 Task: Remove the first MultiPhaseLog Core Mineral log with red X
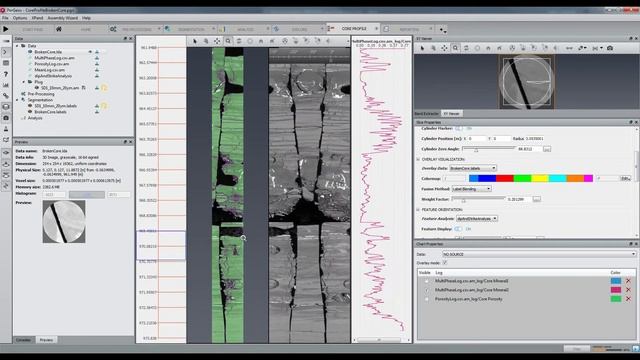point(628,281)
